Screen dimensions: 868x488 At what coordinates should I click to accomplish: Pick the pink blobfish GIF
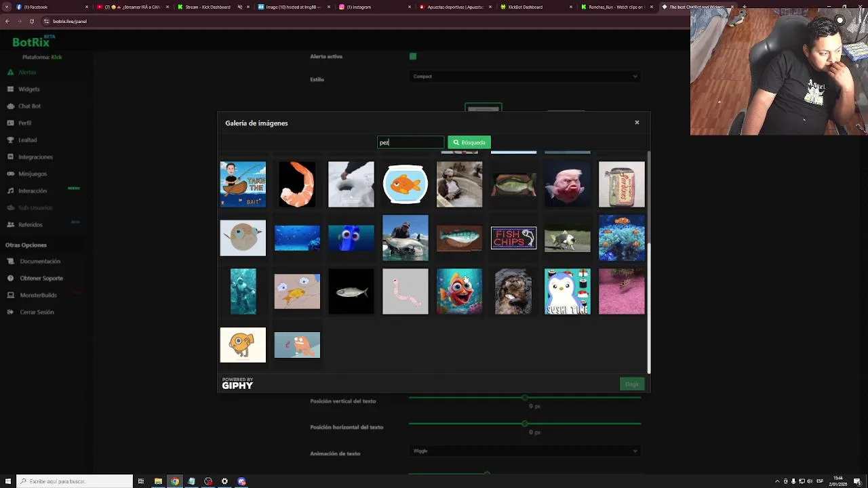tap(568, 184)
